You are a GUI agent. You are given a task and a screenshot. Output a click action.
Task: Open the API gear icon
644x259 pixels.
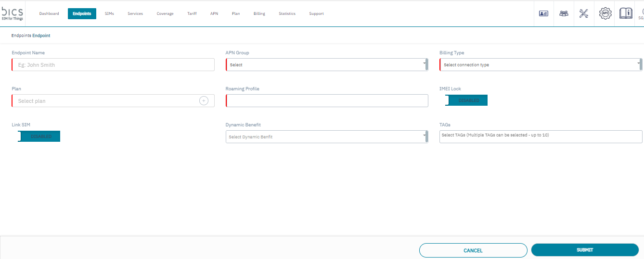605,13
